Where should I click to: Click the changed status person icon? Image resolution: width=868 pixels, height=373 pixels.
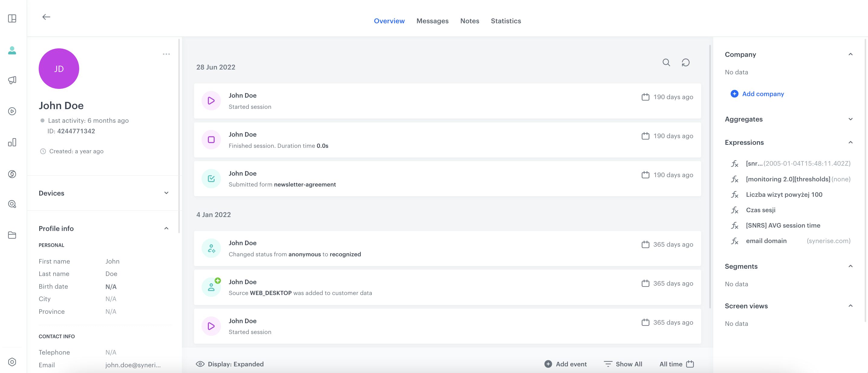tap(212, 248)
